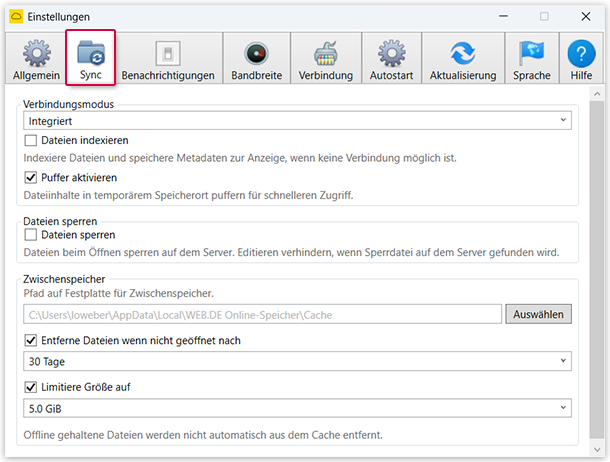Click the 'Indexiere Dateien und speichere Metadaten' description

pyautogui.click(x=240, y=158)
